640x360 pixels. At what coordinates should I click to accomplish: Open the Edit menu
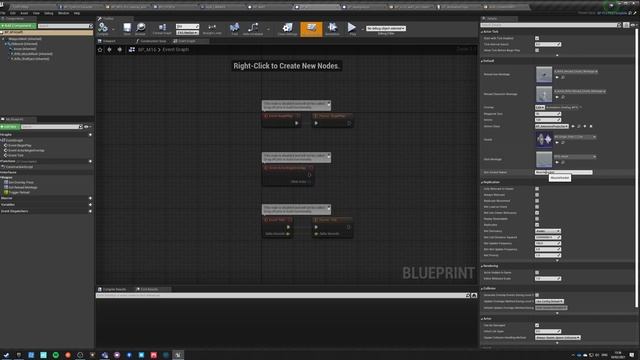pos(13,13)
